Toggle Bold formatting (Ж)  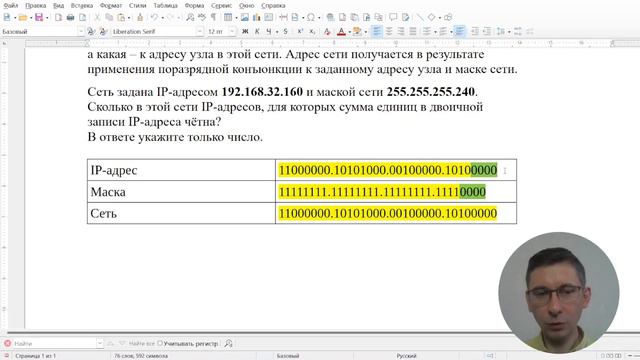pos(245,31)
